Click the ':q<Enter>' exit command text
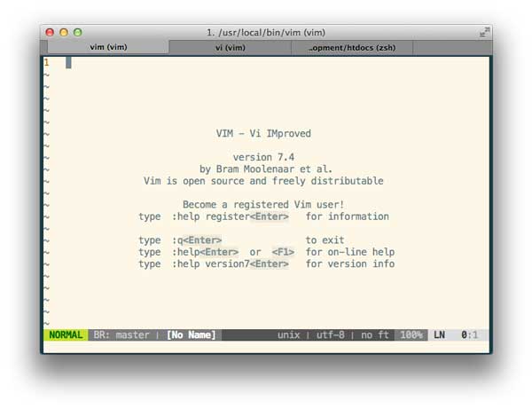 [x=197, y=240]
